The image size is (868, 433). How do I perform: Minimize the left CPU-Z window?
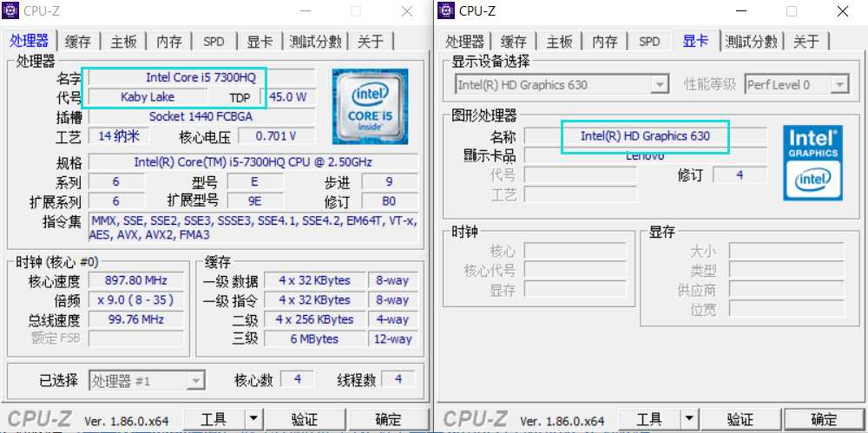[x=305, y=11]
